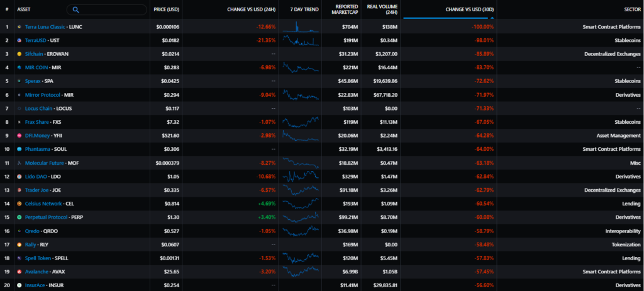
Task: Click the TerraUSD coin icon
Action: click(x=19, y=40)
